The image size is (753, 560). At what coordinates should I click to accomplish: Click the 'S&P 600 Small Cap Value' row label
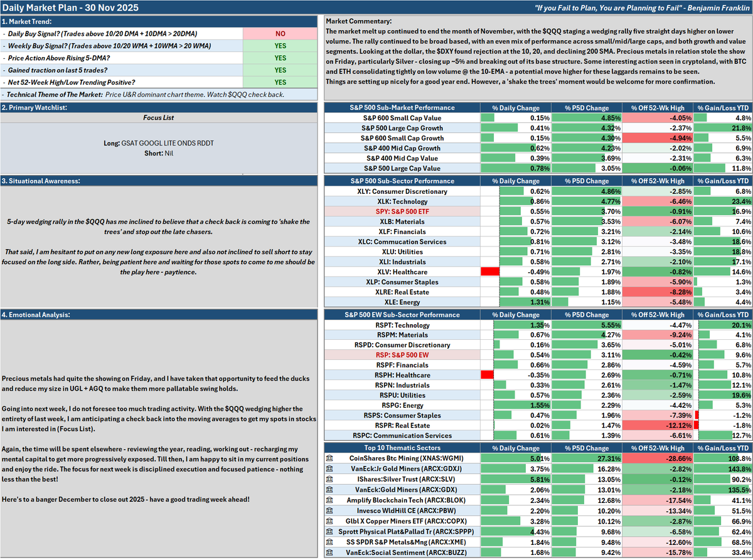click(x=402, y=118)
